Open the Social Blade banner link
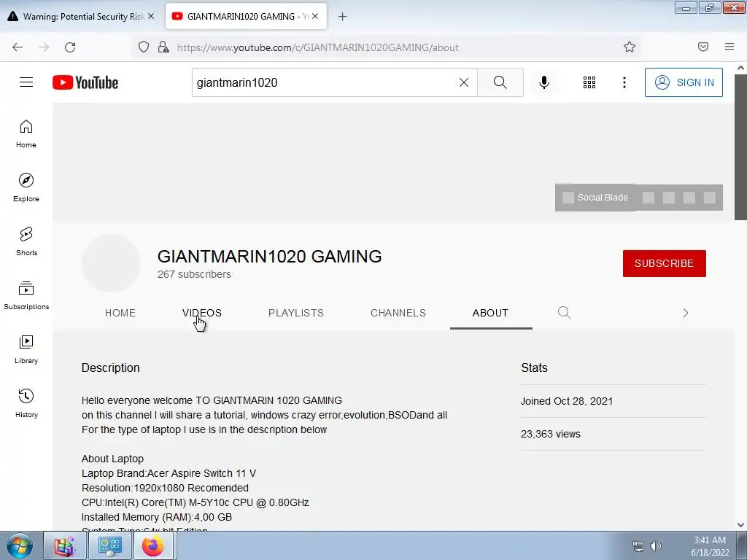Screen dimensions: 747x560 [x=595, y=198]
